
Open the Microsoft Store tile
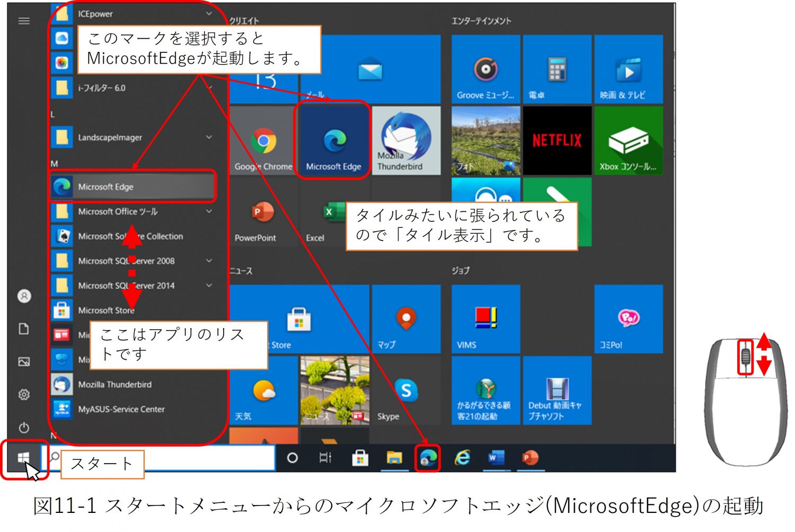pyautogui.click(x=299, y=319)
